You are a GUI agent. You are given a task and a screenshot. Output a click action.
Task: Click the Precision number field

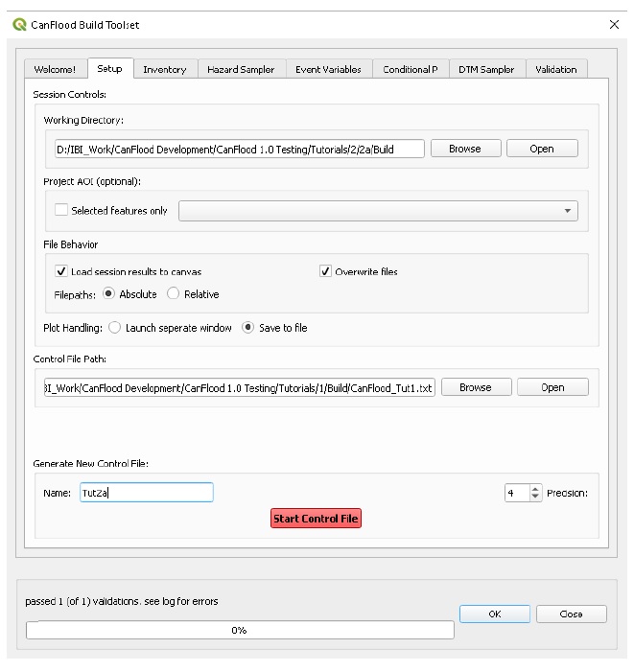coord(517,493)
